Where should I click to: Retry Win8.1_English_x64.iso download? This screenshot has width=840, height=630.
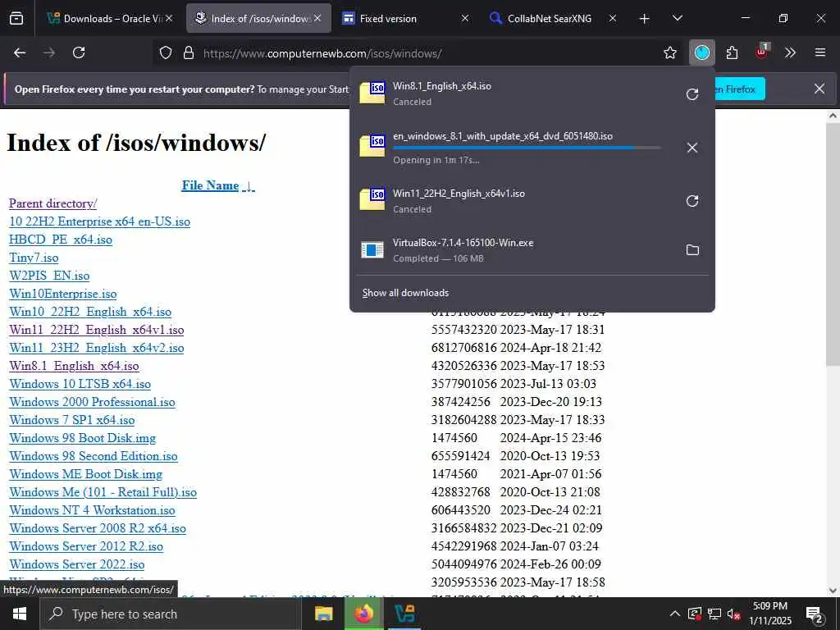[x=692, y=94]
